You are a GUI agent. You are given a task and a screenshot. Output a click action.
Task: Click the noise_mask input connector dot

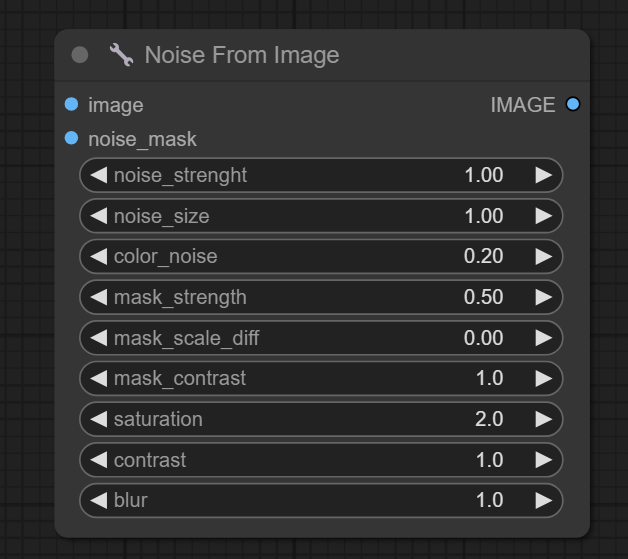[x=71, y=138]
